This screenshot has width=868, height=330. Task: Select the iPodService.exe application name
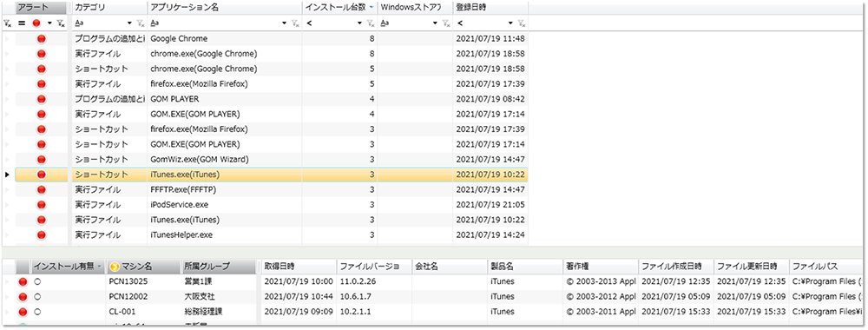[x=180, y=204]
